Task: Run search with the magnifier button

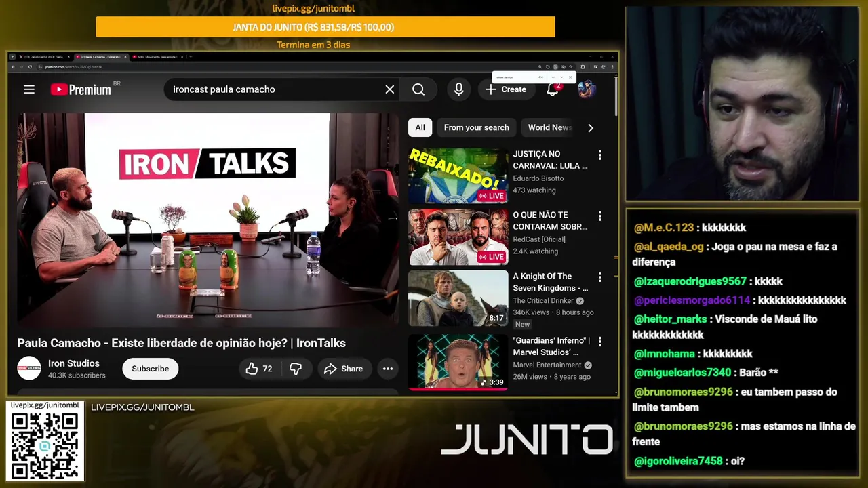Action: coord(418,89)
